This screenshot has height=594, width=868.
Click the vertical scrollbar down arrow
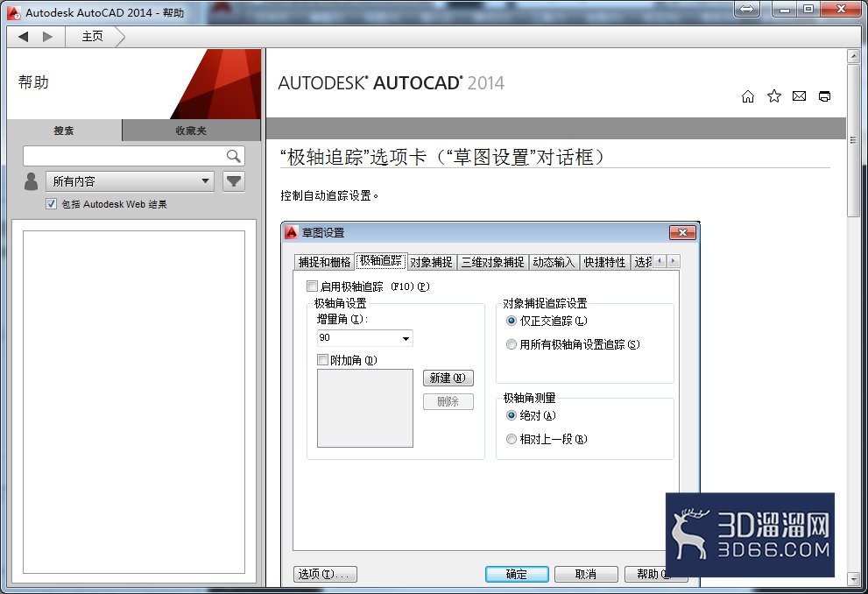pos(853,579)
